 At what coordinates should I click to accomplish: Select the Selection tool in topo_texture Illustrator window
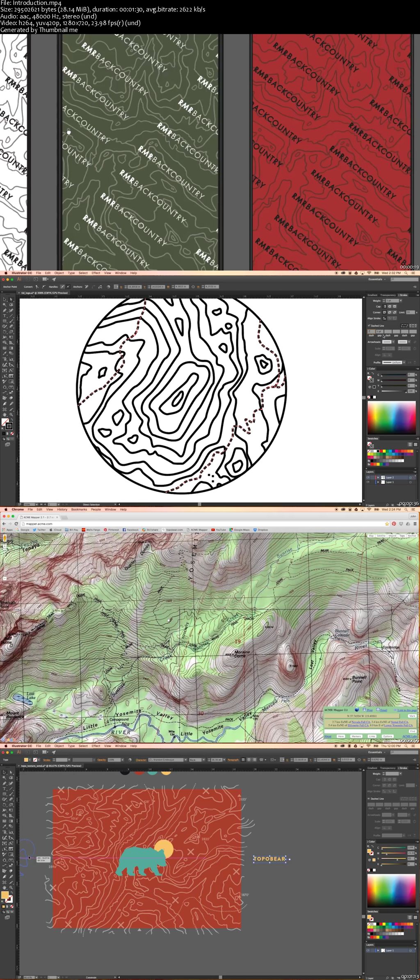[x=5, y=772]
